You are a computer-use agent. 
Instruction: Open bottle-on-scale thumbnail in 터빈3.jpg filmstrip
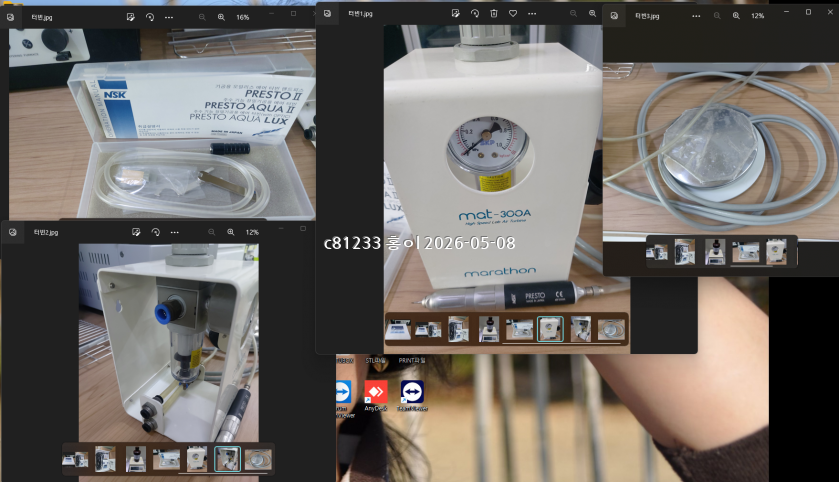[715, 252]
